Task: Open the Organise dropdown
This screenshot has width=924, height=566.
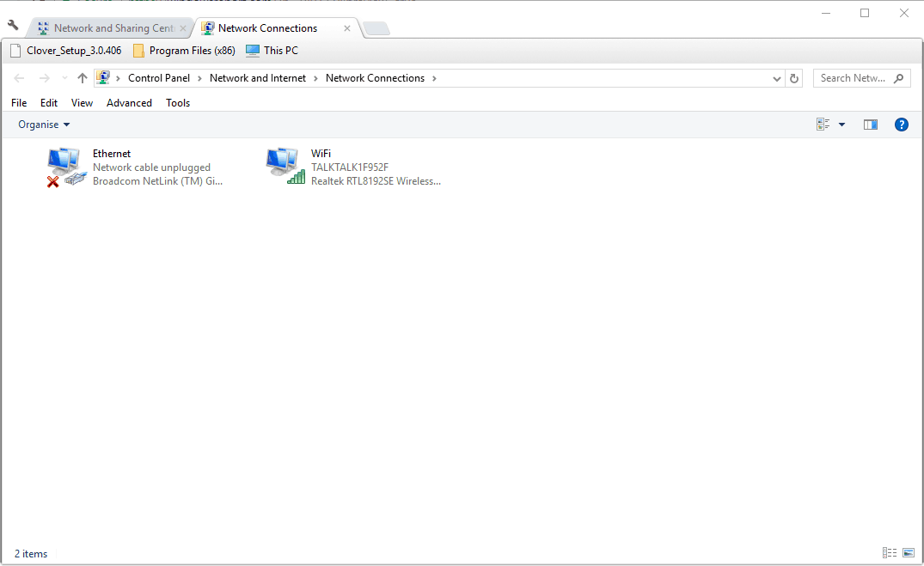Action: point(44,125)
